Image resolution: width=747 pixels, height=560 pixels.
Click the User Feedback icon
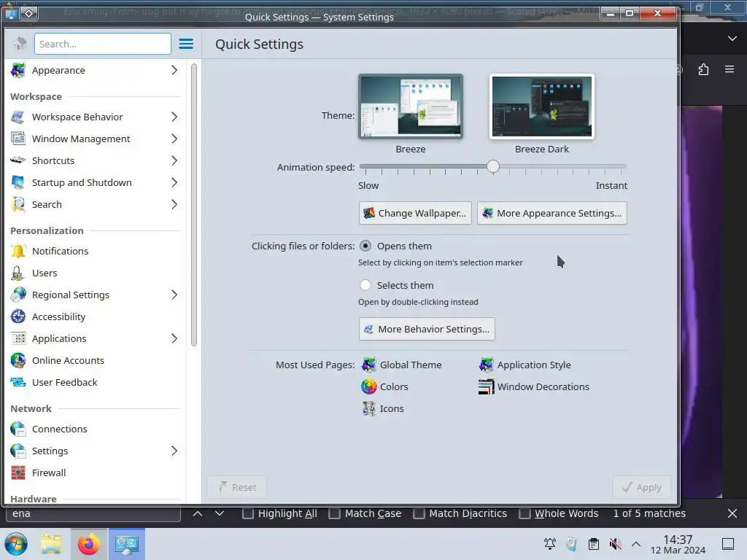(18, 382)
